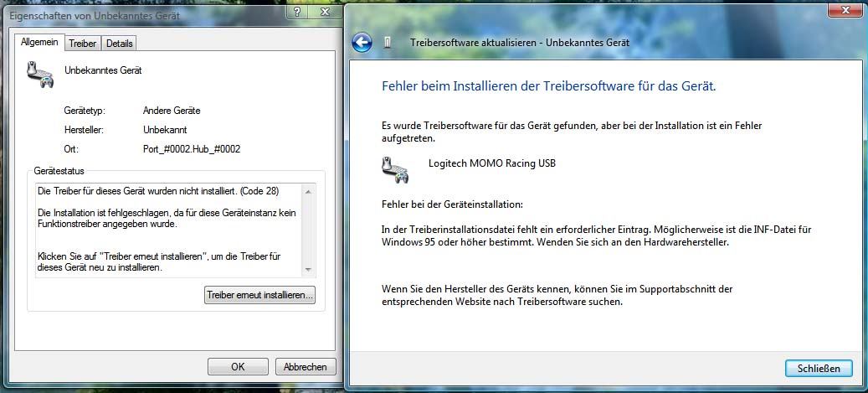
Task: Click the Logitech MOMO Racing USB device icon
Action: pos(395,169)
